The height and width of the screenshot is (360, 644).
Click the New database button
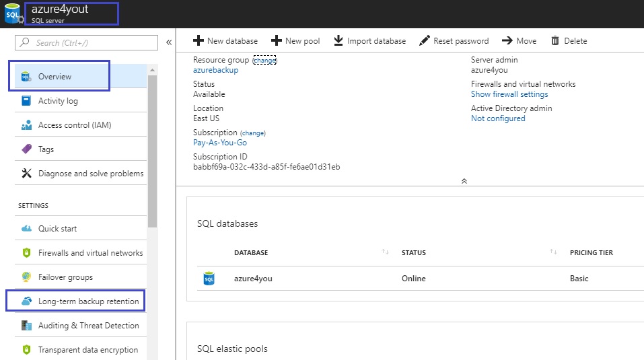[x=225, y=41]
